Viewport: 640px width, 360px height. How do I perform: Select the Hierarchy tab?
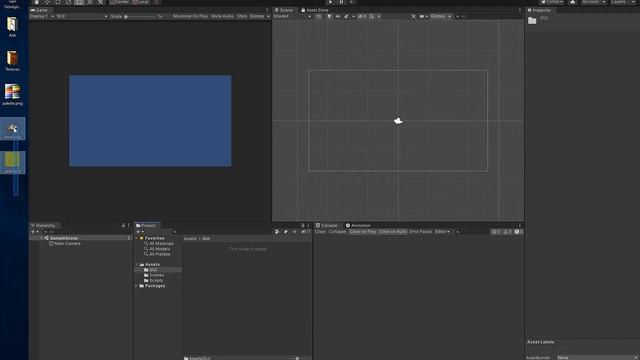click(x=43, y=225)
